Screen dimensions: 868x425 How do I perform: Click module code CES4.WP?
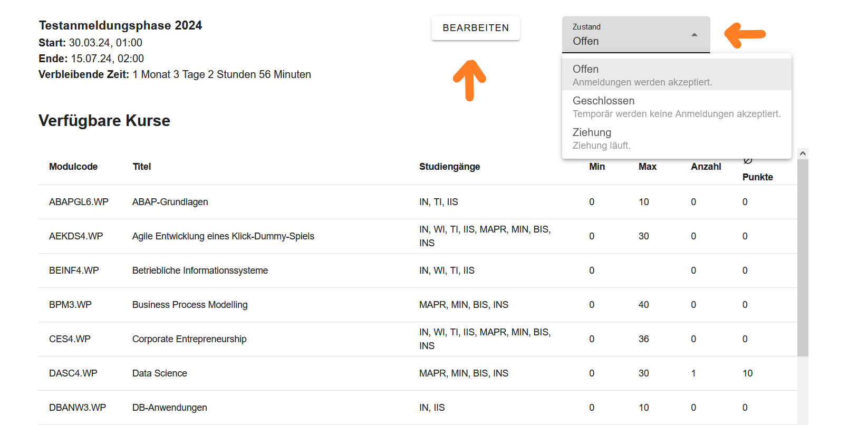[70, 339]
